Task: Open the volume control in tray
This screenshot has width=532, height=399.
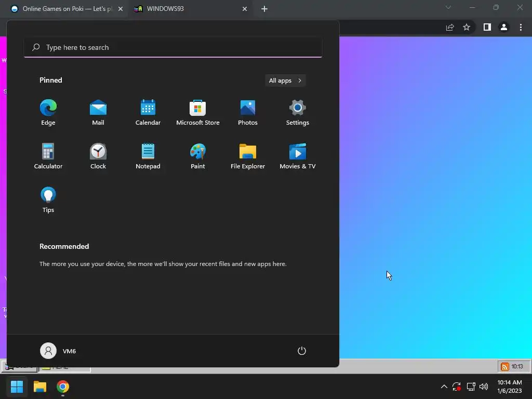Action: coord(484,387)
